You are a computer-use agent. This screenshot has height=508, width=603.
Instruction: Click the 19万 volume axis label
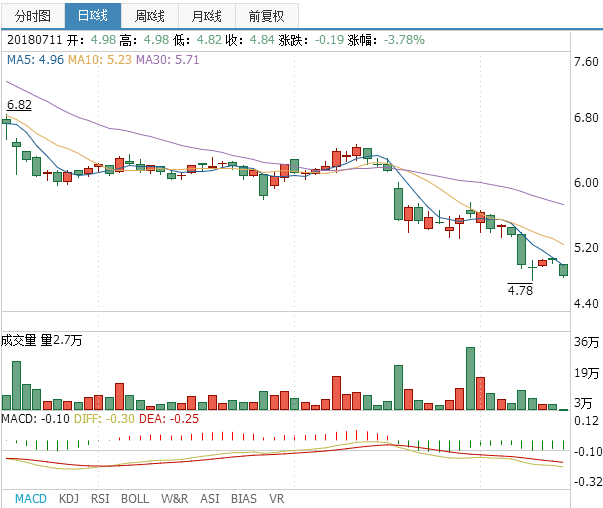(586, 373)
